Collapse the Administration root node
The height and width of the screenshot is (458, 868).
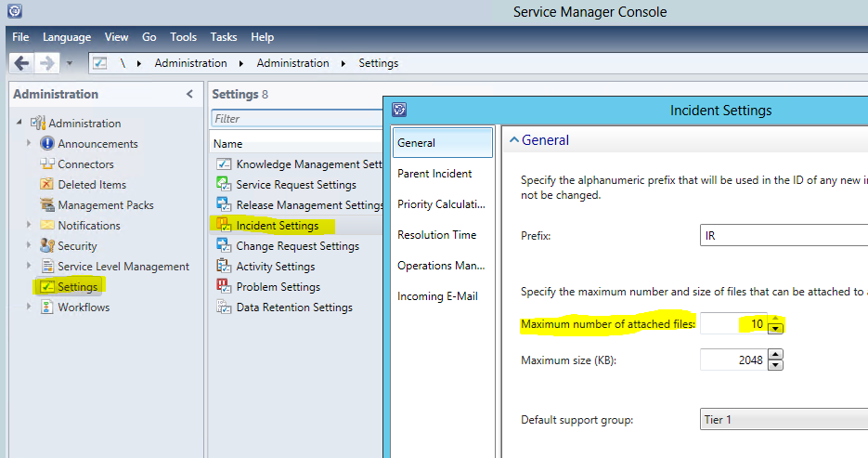pos(19,124)
